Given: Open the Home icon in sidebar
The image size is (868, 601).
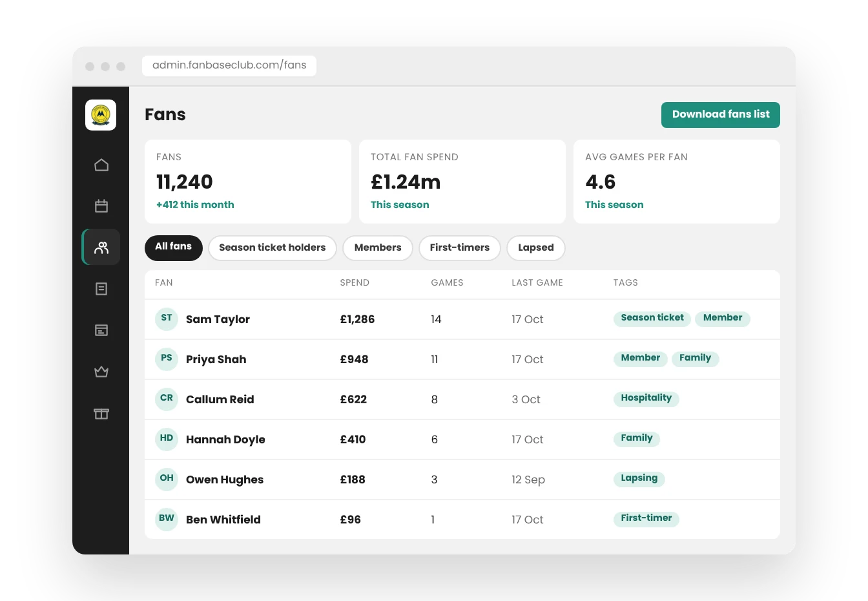Looking at the screenshot, I should click(101, 165).
